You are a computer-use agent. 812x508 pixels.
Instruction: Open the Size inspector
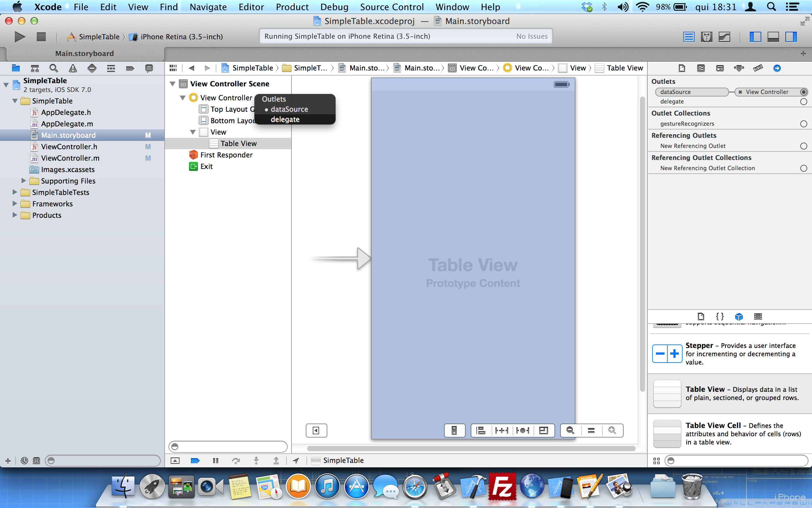click(758, 68)
